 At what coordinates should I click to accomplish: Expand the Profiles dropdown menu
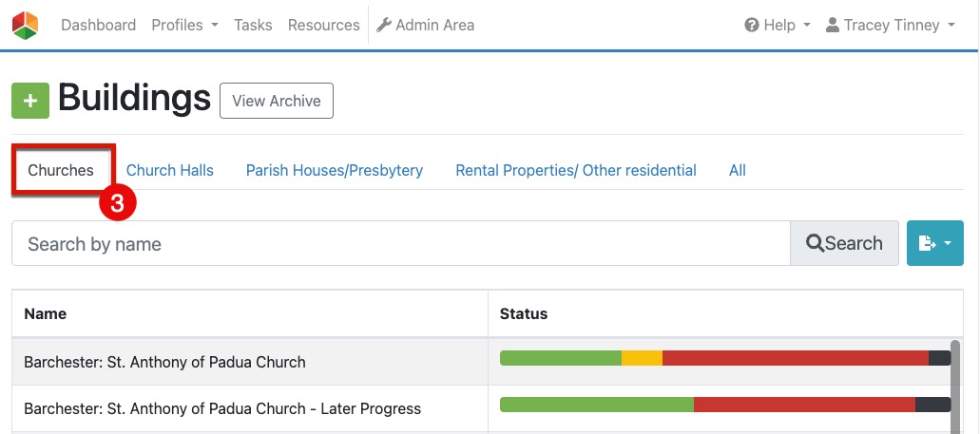(x=184, y=26)
